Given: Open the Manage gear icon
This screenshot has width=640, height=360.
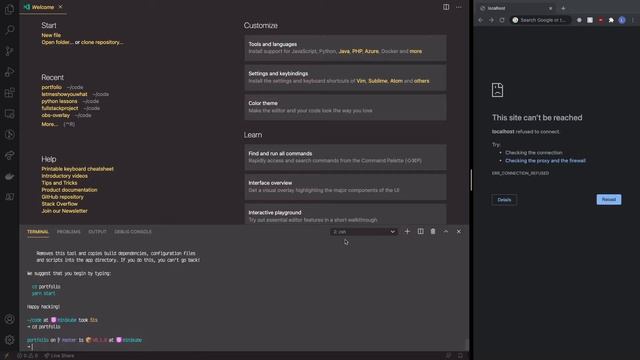Looking at the screenshot, I should point(9,340).
